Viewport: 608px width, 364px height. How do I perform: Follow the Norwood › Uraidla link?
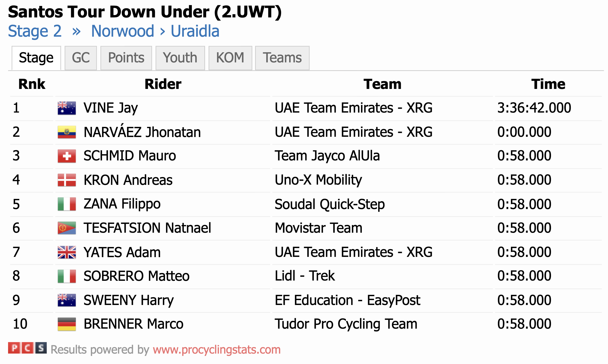[155, 31]
